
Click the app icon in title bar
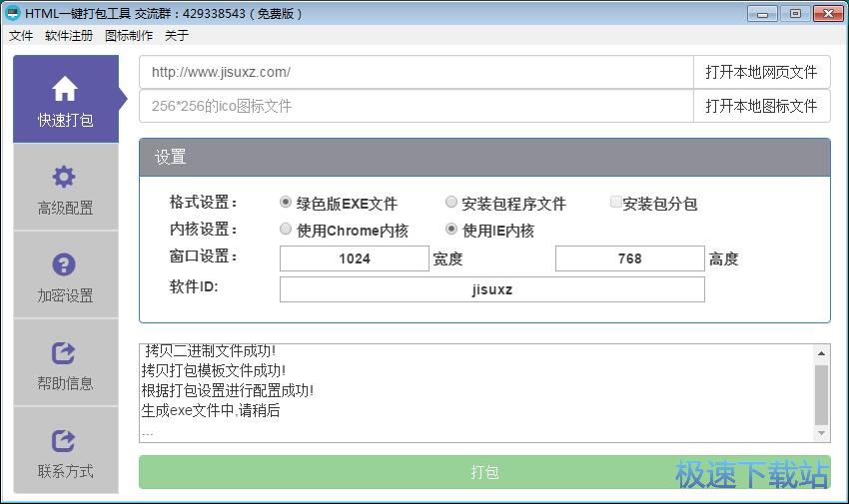pyautogui.click(x=12, y=13)
